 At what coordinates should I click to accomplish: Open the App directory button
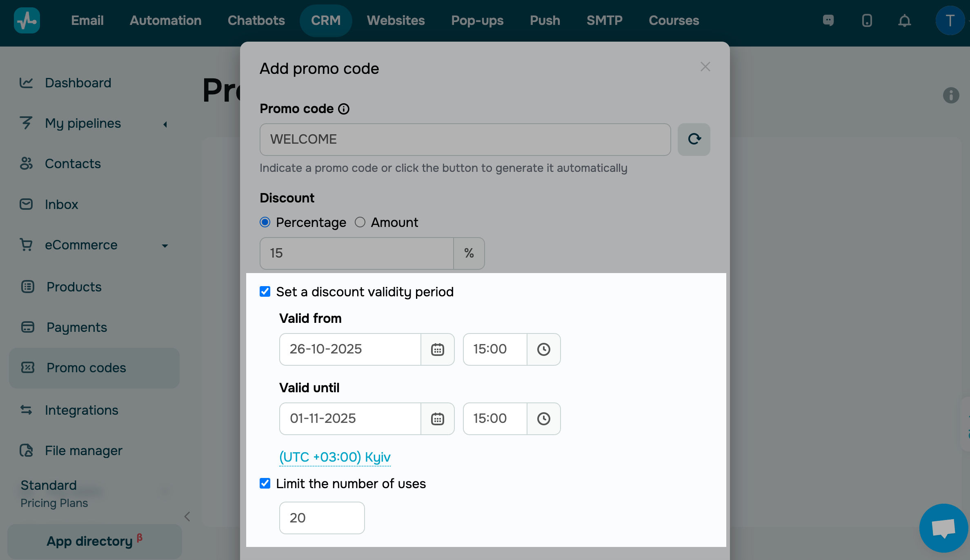(94, 541)
